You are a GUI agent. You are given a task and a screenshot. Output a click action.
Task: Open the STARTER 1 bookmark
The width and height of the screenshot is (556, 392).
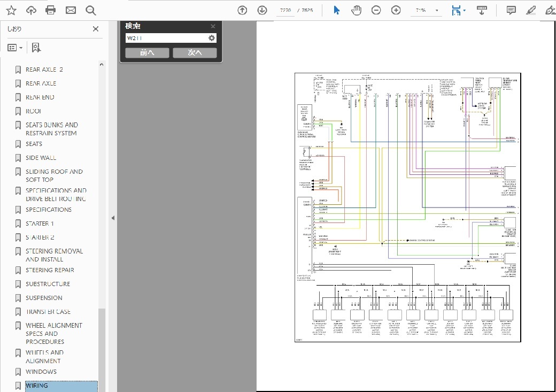click(40, 224)
